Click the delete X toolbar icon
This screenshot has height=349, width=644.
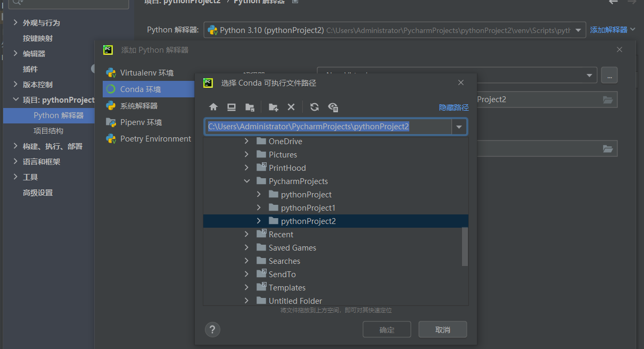pos(291,107)
